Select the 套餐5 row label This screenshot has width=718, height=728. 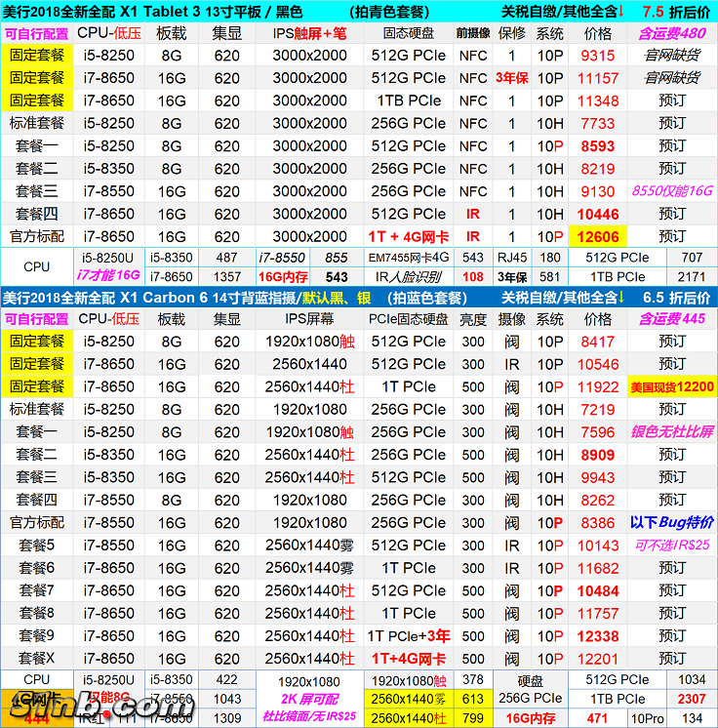click(36, 546)
